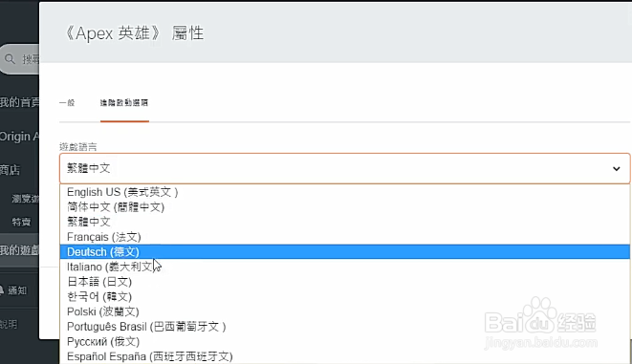Choose Português Brasil option
Screen dimensions: 632x364
click(x=344, y=327)
